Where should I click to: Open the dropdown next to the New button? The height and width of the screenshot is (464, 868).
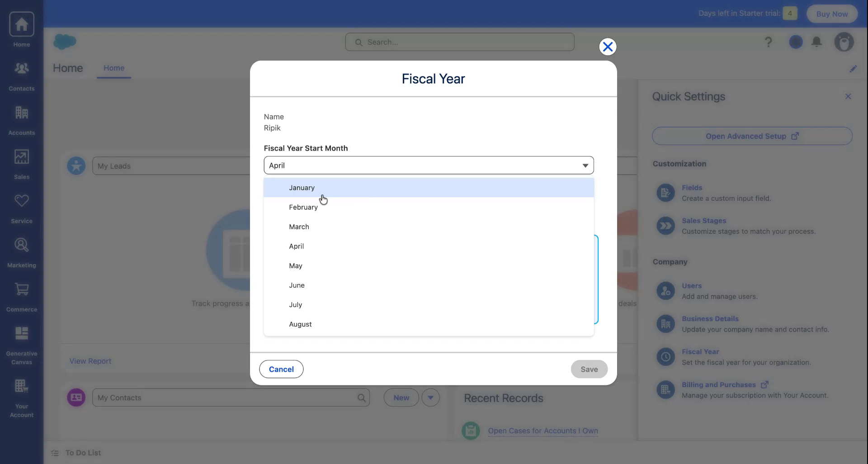click(430, 398)
